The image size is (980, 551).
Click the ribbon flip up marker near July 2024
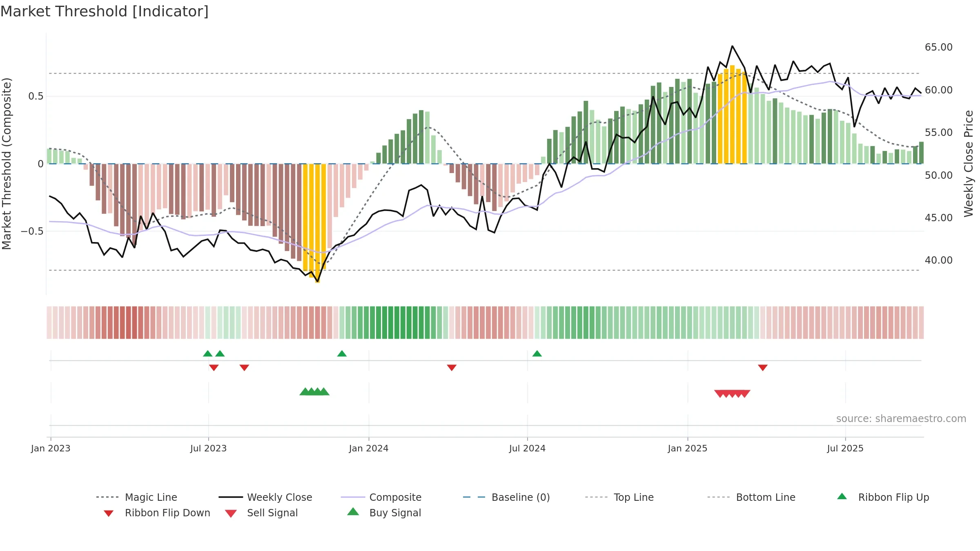[537, 353]
